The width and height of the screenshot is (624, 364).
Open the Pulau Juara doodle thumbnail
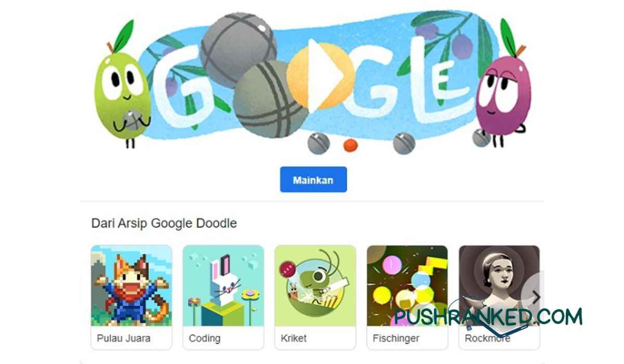tap(132, 285)
